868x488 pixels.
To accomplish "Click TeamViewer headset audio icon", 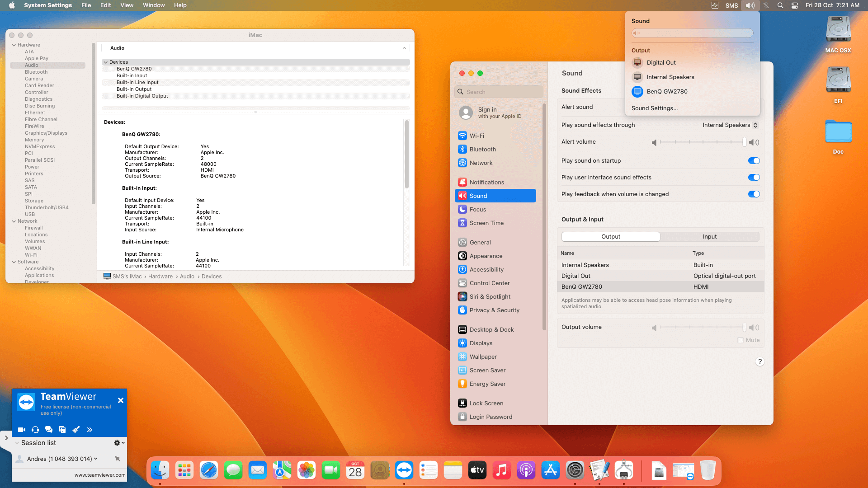I will pos(35,430).
